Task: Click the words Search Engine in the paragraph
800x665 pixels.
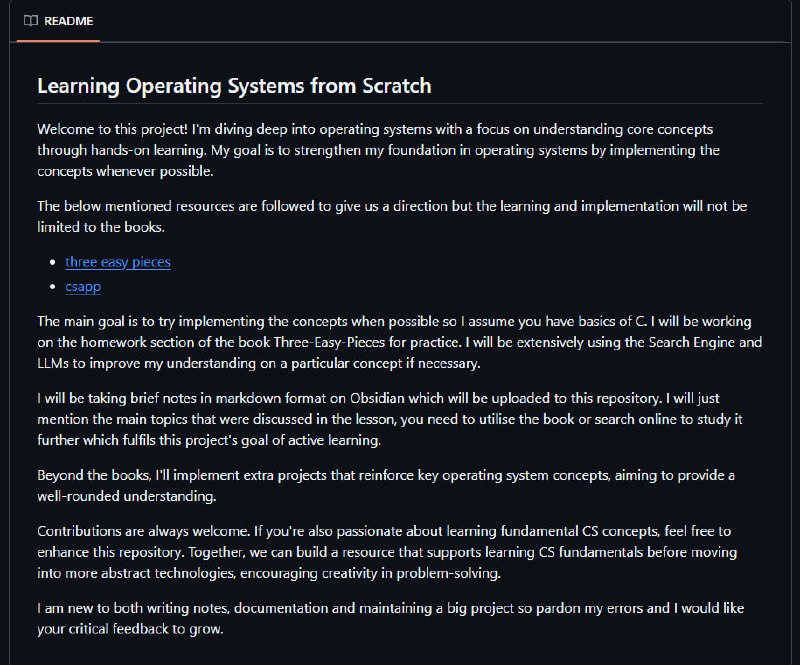Action: [692, 342]
